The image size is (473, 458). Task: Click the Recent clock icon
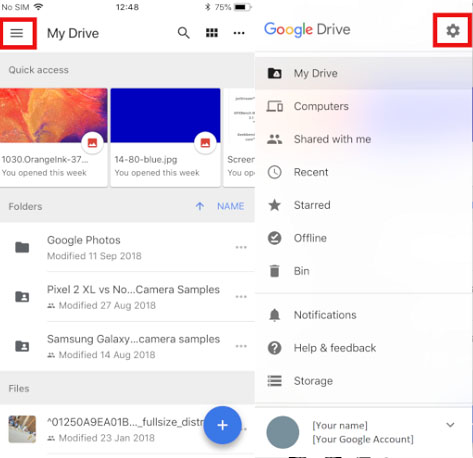[275, 172]
